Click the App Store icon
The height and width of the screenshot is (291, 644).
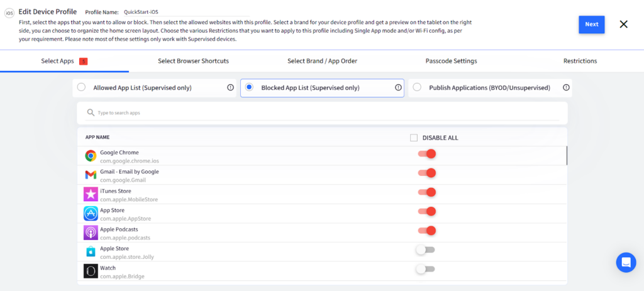point(91,214)
